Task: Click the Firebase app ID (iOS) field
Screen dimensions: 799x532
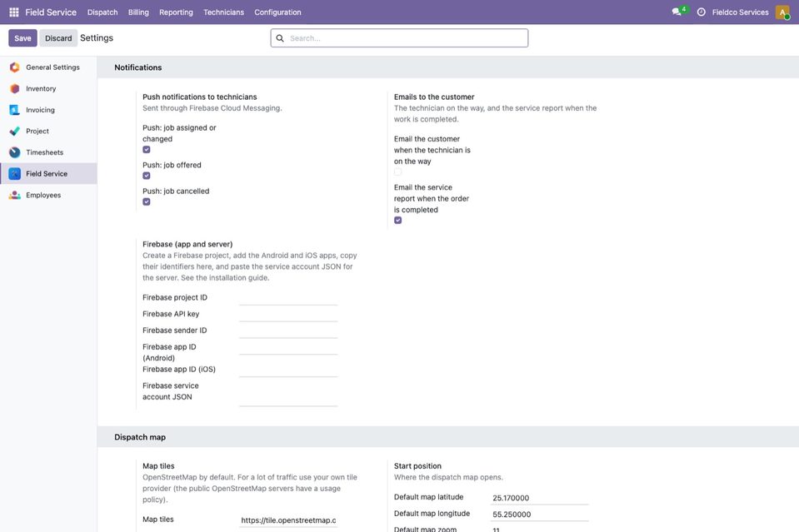Action: point(288,370)
